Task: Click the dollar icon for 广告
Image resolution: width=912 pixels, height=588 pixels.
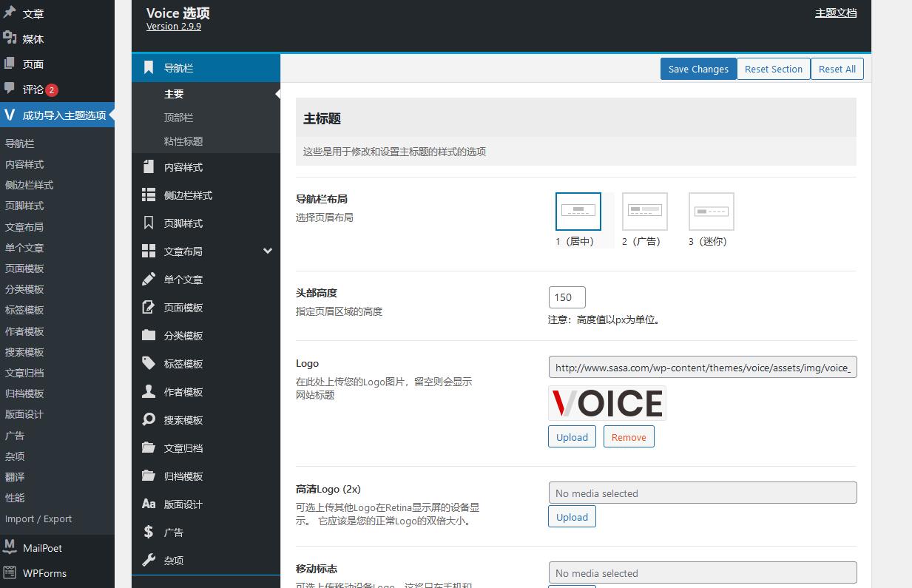Action: (149, 533)
